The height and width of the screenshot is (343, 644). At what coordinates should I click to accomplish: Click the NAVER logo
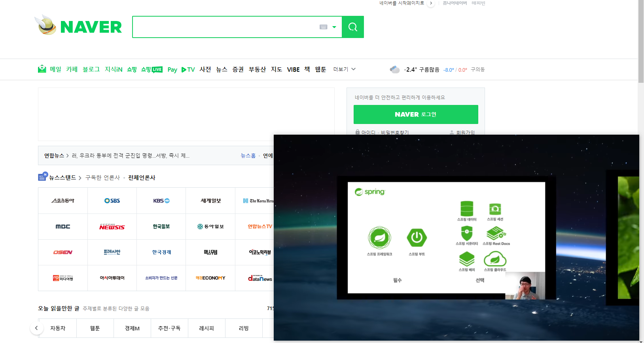(x=91, y=27)
